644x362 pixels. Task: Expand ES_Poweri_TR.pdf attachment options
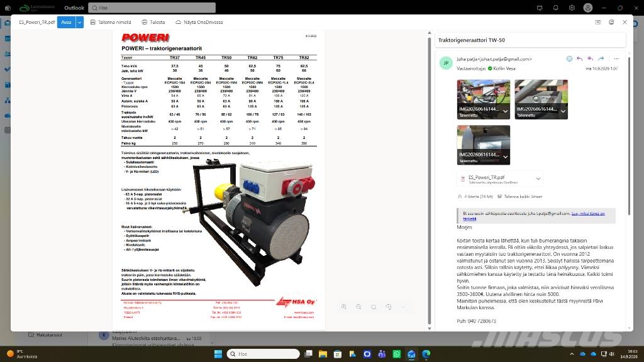(538, 178)
